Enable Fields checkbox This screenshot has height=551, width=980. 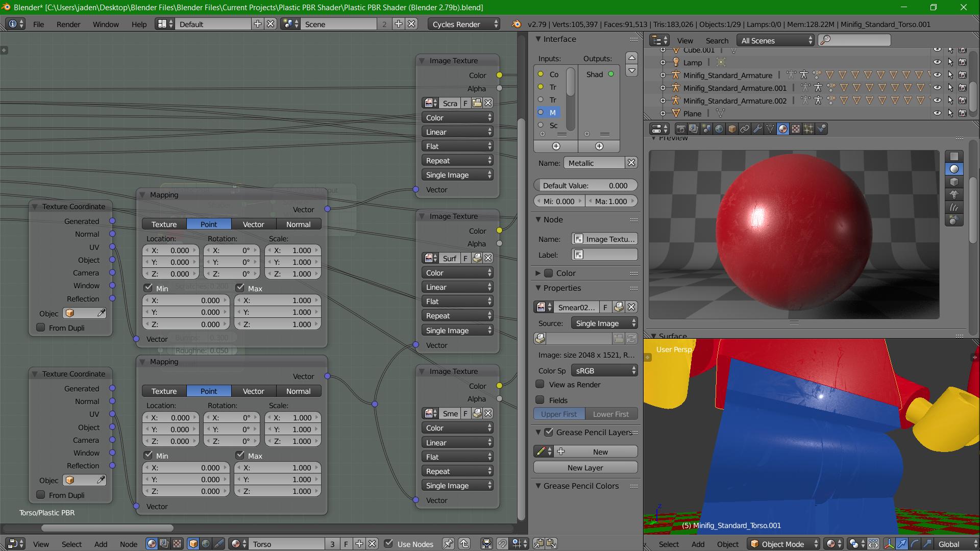click(540, 400)
